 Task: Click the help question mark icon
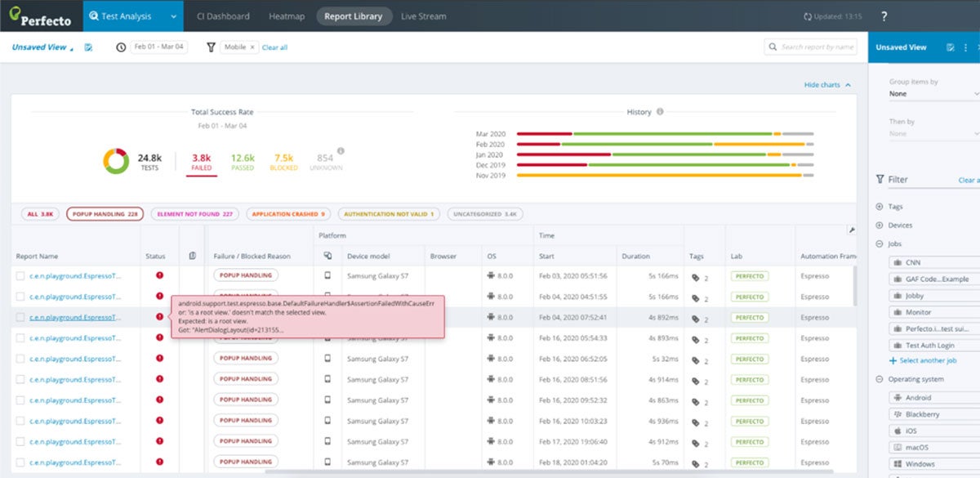coord(884,16)
